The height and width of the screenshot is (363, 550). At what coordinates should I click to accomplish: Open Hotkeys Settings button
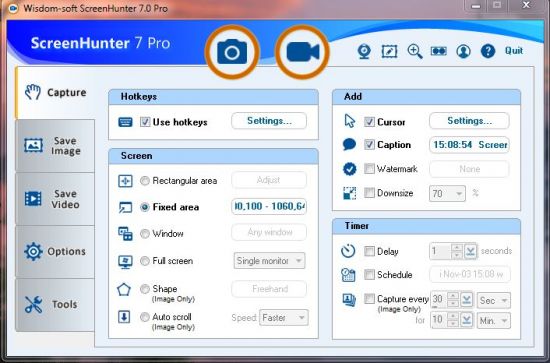tap(269, 121)
